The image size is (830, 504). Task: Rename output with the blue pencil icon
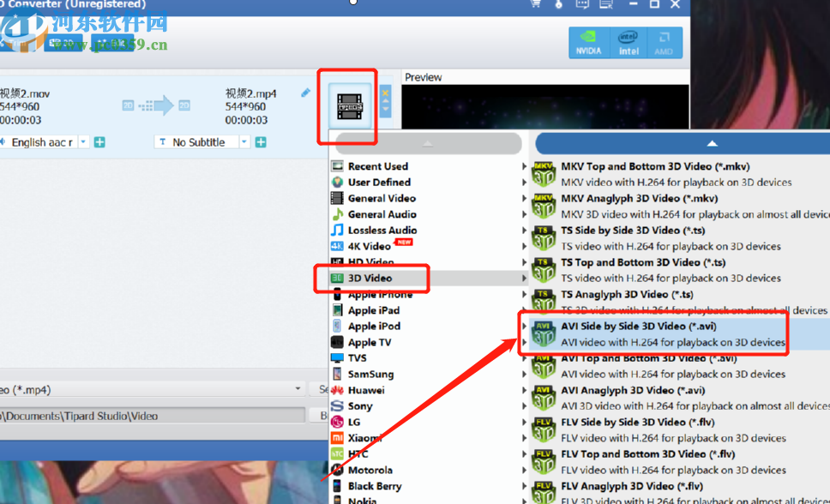305,93
